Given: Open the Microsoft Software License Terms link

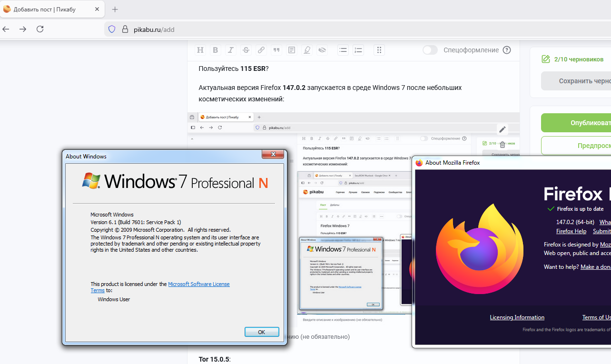Looking at the screenshot, I should (x=198, y=284).
